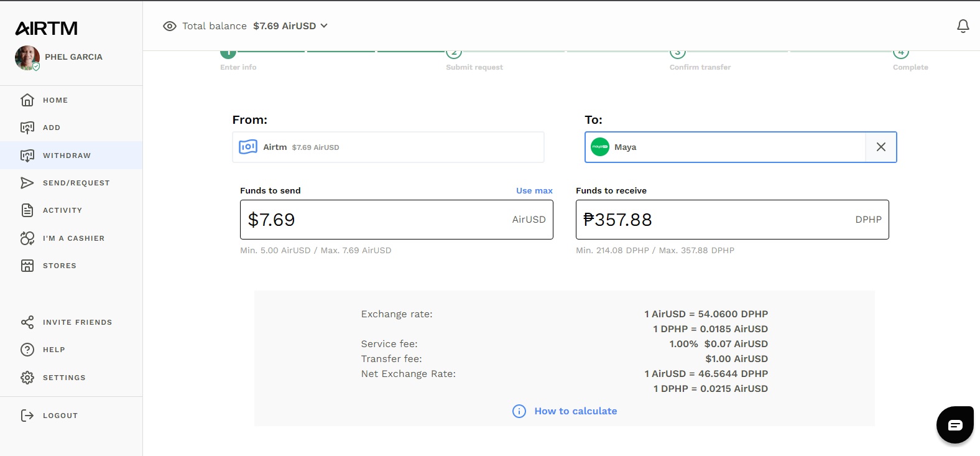The image size is (980, 456).
Task: Toggle balance visibility eye icon
Action: coord(170,26)
